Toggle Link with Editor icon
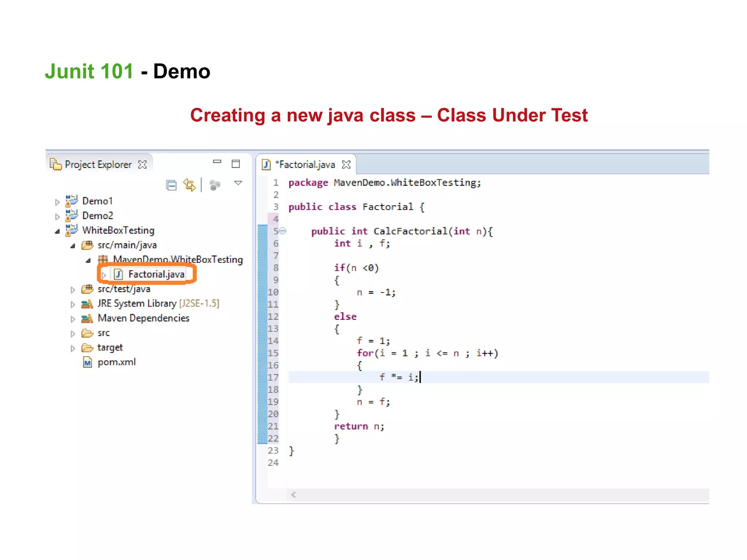The width and height of the screenshot is (747, 560). click(x=190, y=185)
